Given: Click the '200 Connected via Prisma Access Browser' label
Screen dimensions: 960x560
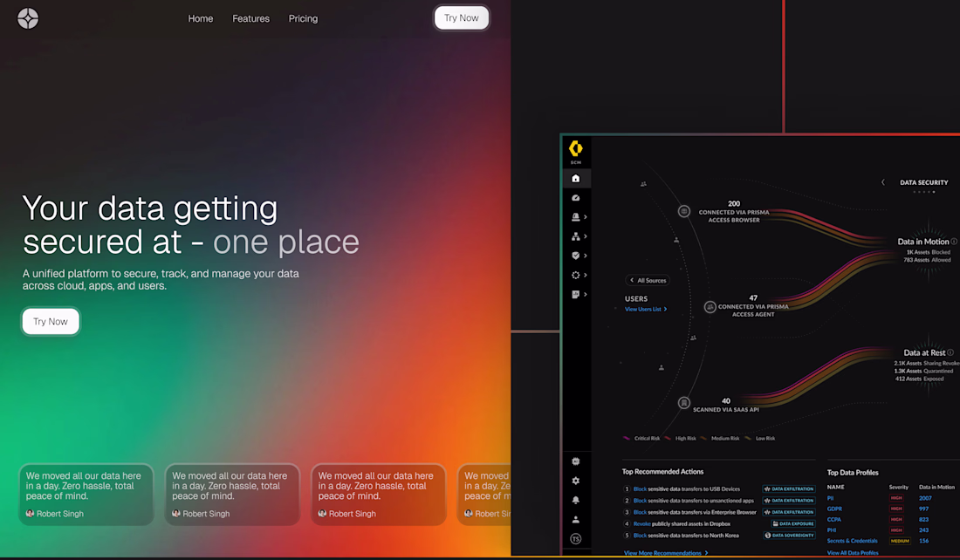Looking at the screenshot, I should click(x=733, y=212).
